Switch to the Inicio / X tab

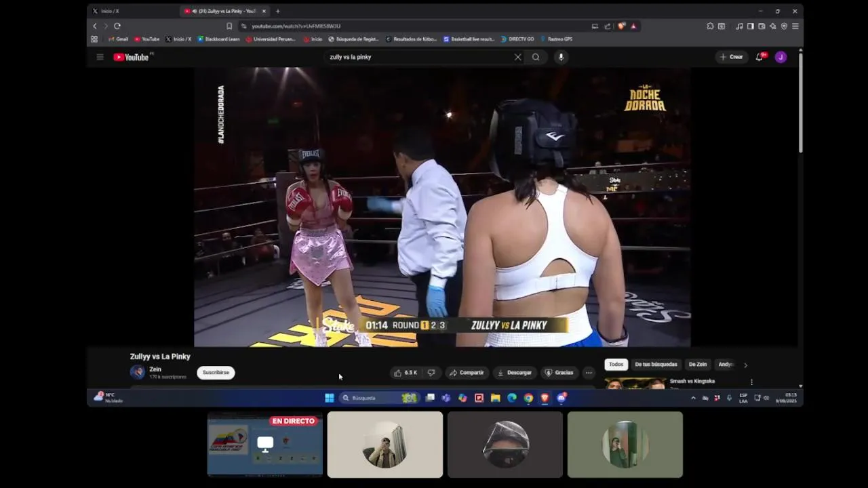(x=111, y=11)
